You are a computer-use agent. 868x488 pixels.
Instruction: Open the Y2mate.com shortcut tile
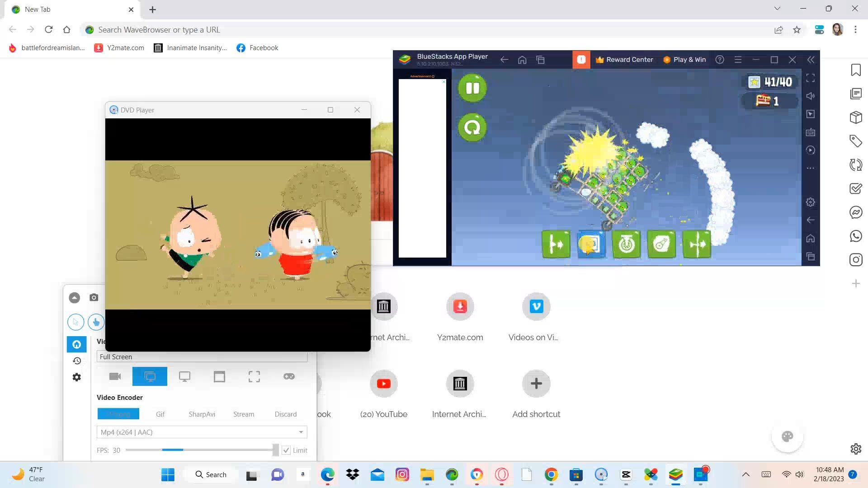coord(460,306)
